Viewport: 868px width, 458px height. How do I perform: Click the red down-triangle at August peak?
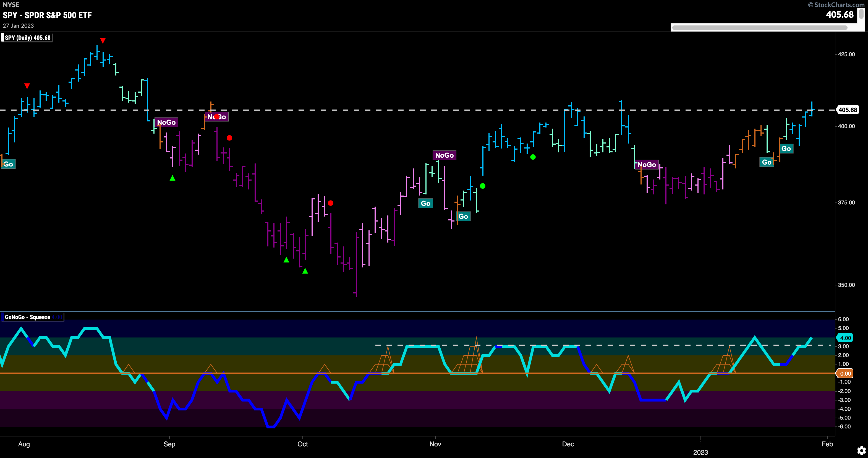point(103,41)
